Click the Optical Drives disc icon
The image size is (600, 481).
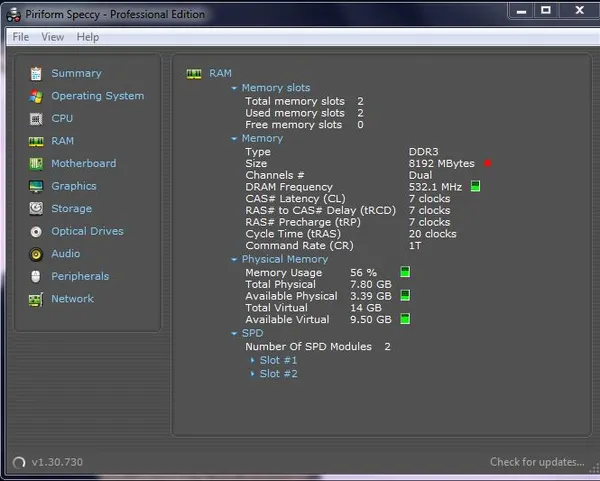[36, 232]
